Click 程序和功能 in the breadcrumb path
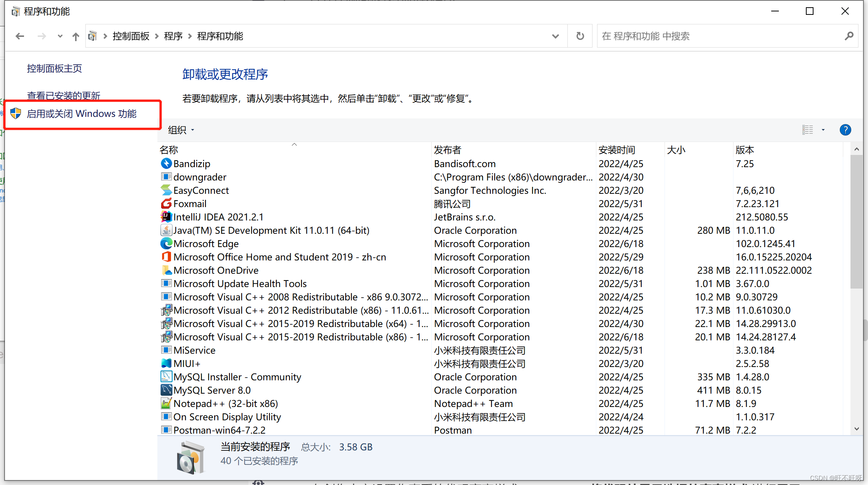The image size is (868, 485). click(220, 36)
